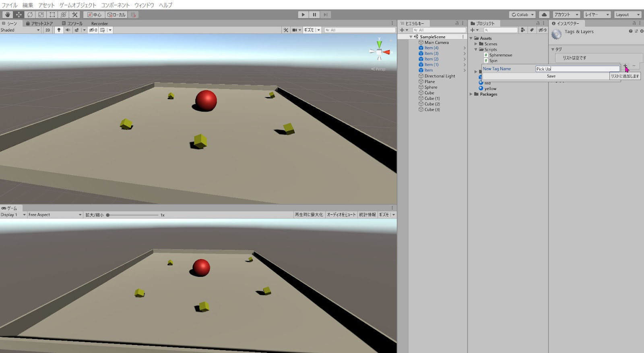The height and width of the screenshot is (353, 644).
Task: Select the Rect transform tool
Action: (52, 15)
